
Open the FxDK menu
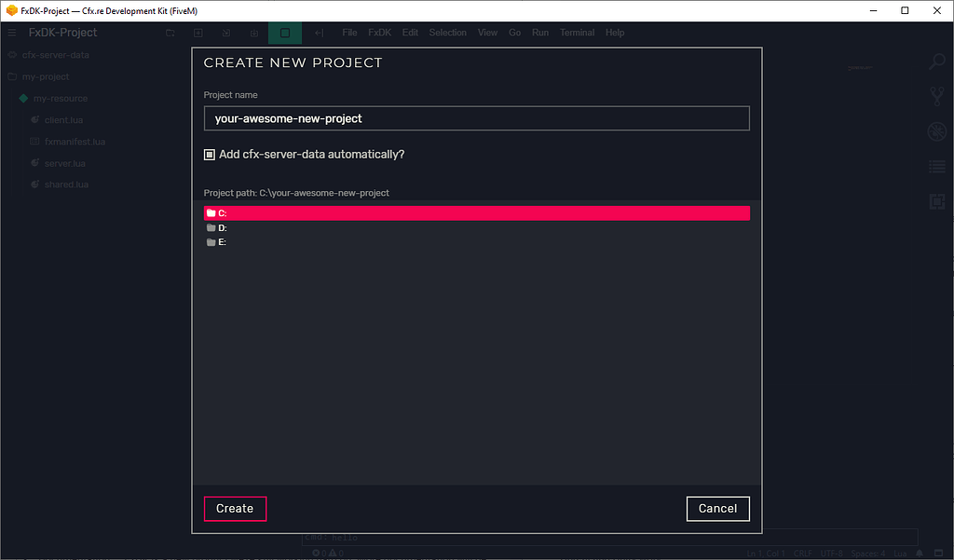tap(379, 32)
